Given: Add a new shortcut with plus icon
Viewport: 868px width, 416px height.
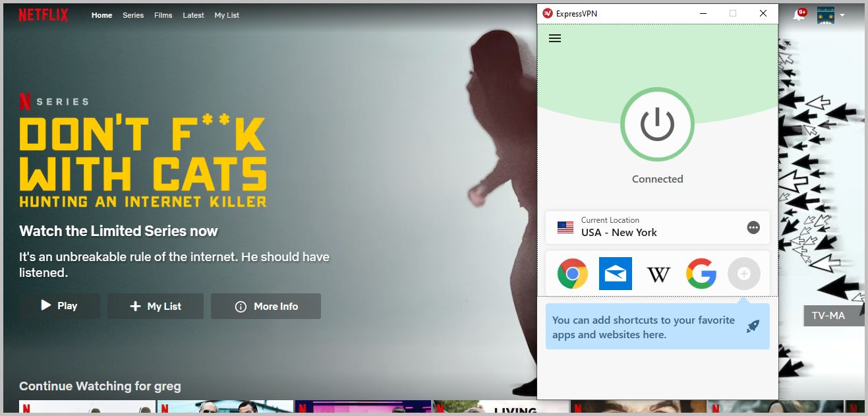Looking at the screenshot, I should pos(744,274).
